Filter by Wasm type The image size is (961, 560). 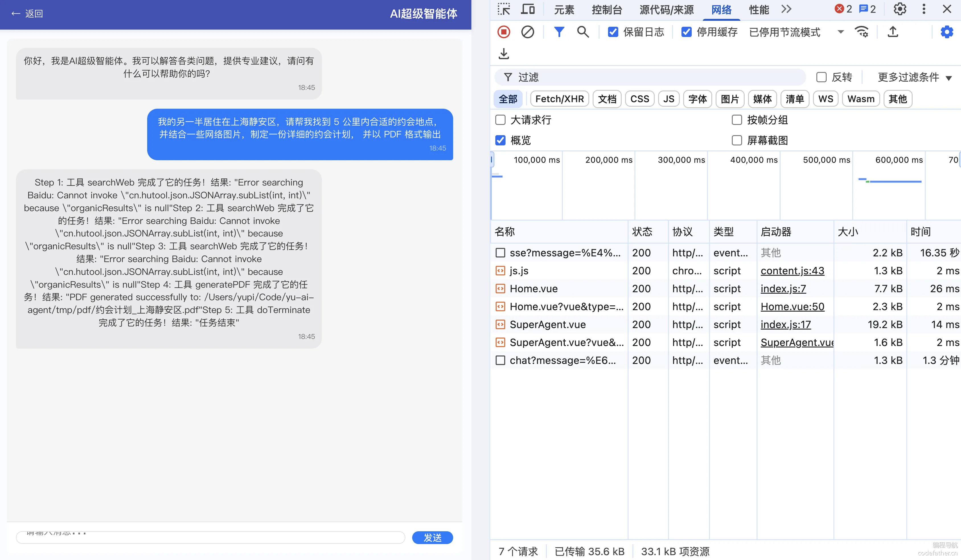tap(861, 99)
